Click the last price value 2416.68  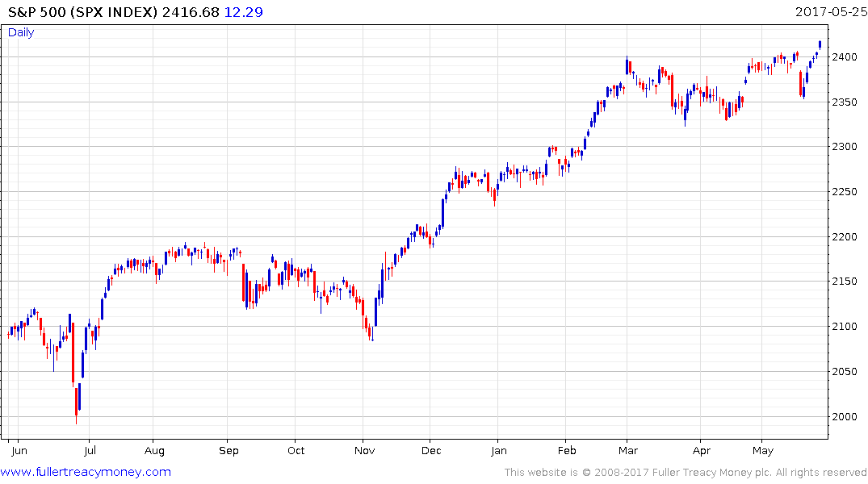[191, 12]
